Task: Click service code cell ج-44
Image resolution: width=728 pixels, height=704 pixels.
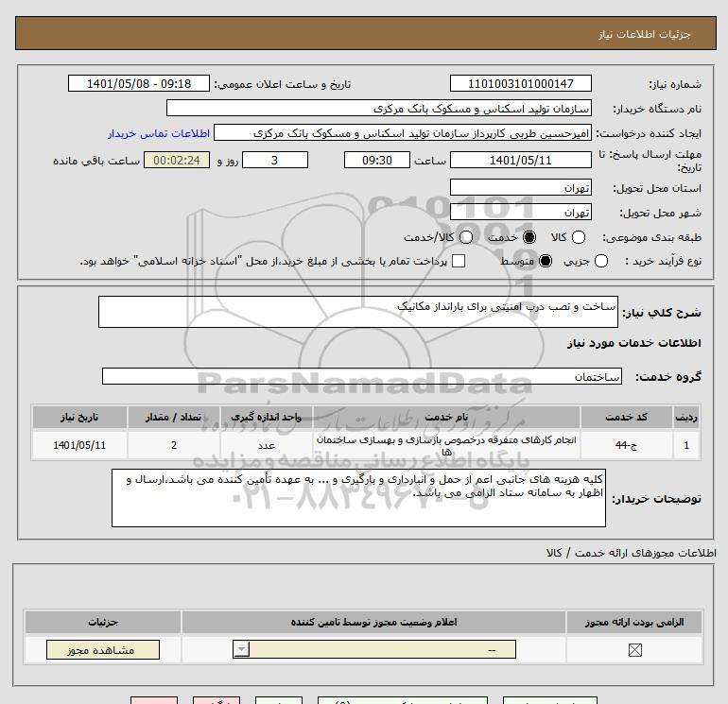Action: [x=626, y=445]
